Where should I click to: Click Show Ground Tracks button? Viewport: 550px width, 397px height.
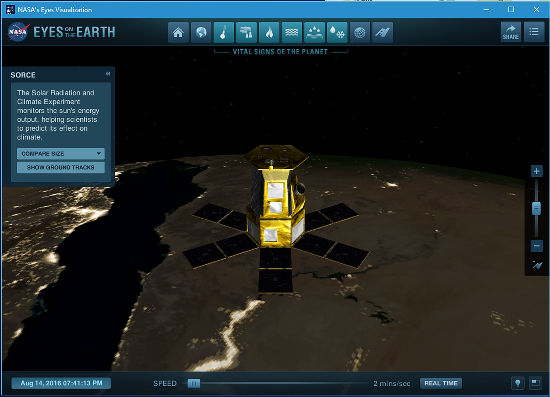(x=61, y=167)
